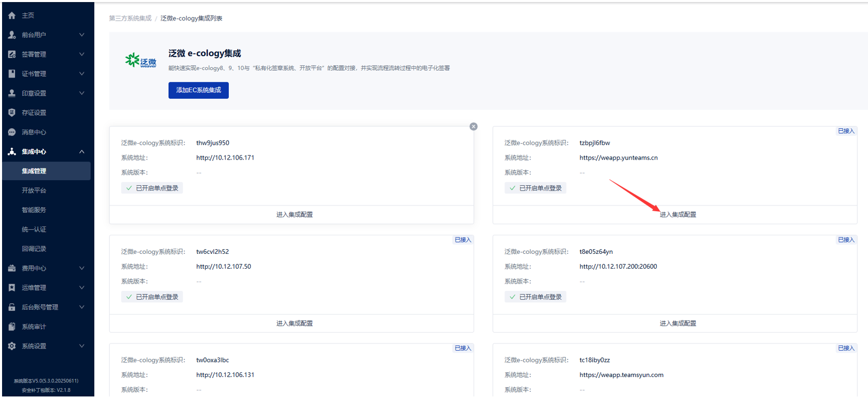Click the 签署管理 pen icon
868x398 pixels.
tap(12, 55)
